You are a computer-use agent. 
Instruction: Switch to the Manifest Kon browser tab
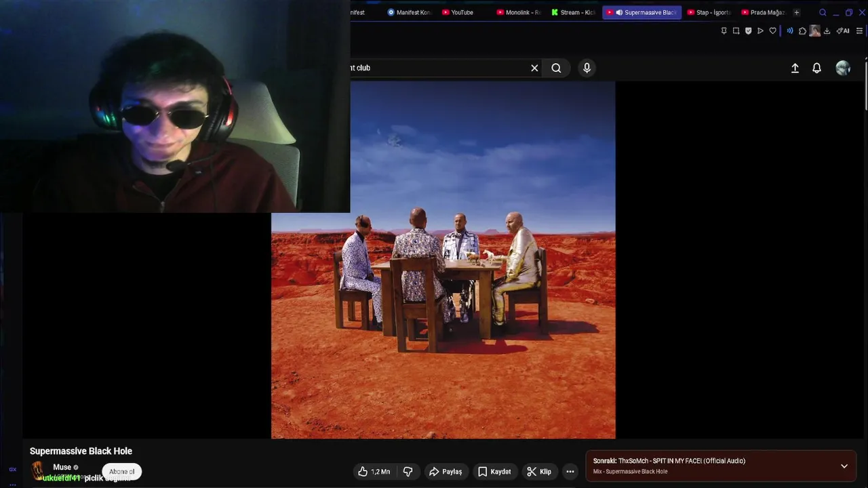click(409, 12)
